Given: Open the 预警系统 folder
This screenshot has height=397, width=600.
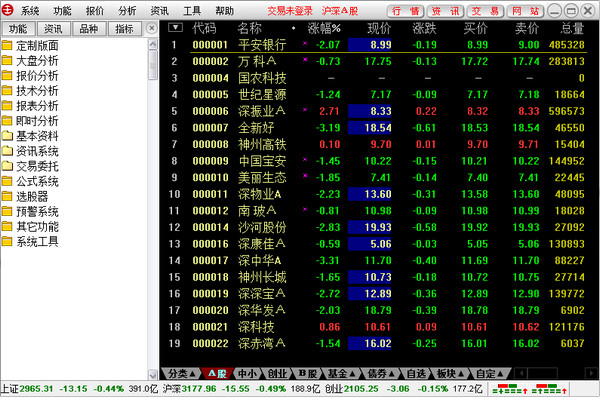Looking at the screenshot, I should point(30,212).
